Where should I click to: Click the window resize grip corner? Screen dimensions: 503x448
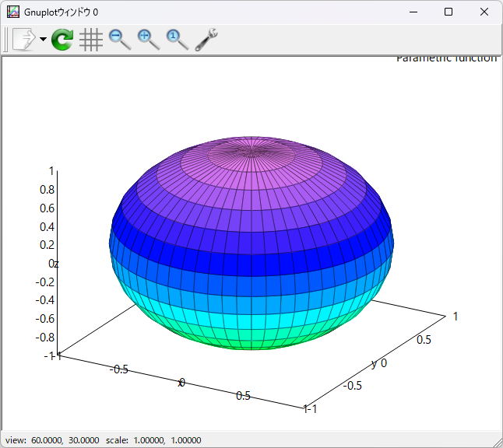tap(498, 443)
